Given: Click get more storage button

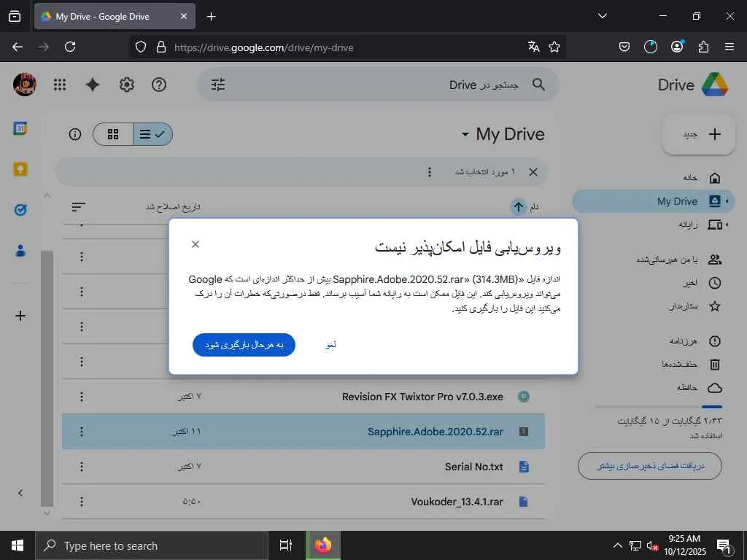Looking at the screenshot, I should click(x=650, y=466).
